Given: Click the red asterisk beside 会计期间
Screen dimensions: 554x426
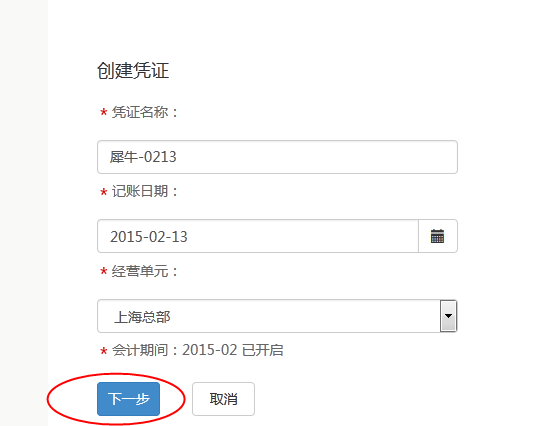Looking at the screenshot, I should tap(104, 351).
